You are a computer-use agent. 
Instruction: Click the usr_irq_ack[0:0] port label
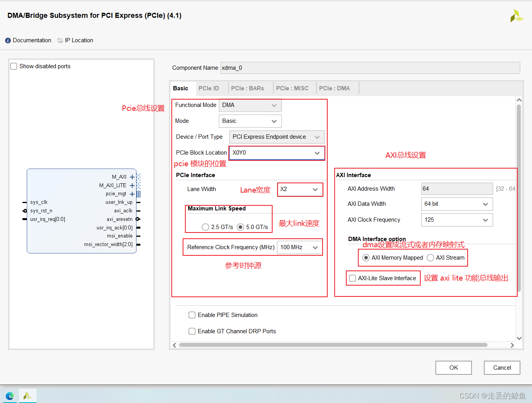tap(115, 228)
